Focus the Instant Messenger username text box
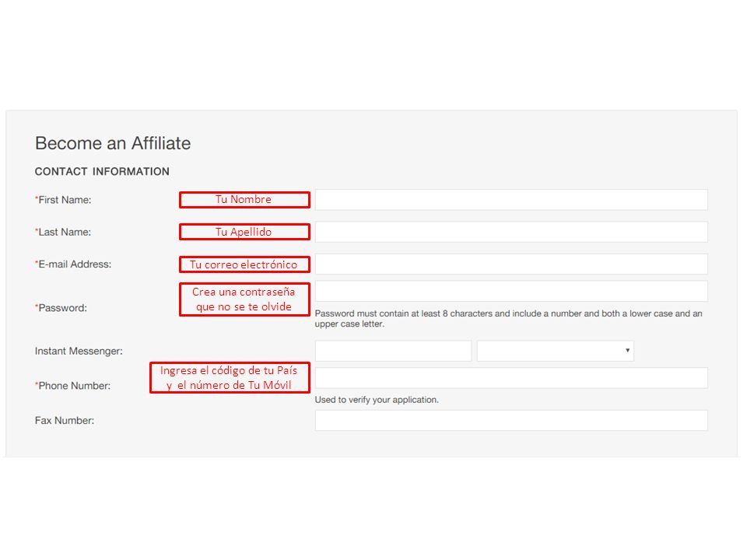 (x=394, y=351)
